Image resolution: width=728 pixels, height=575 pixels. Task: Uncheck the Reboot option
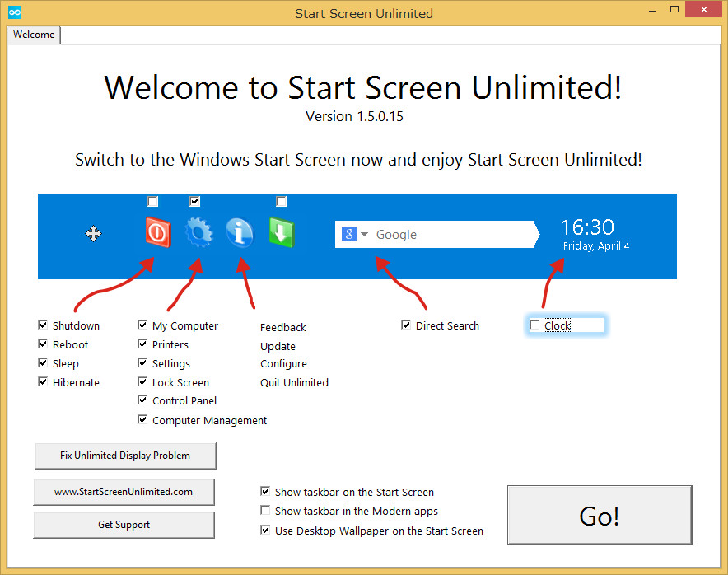tap(43, 344)
